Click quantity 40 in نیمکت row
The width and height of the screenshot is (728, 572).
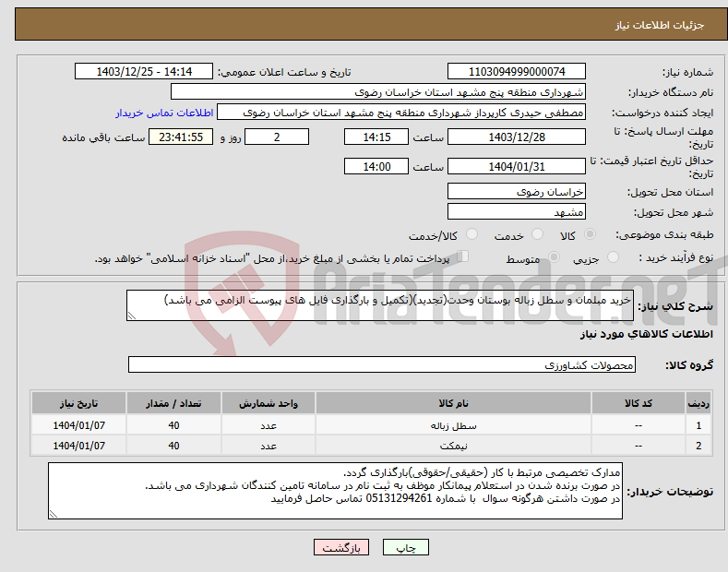point(173,446)
